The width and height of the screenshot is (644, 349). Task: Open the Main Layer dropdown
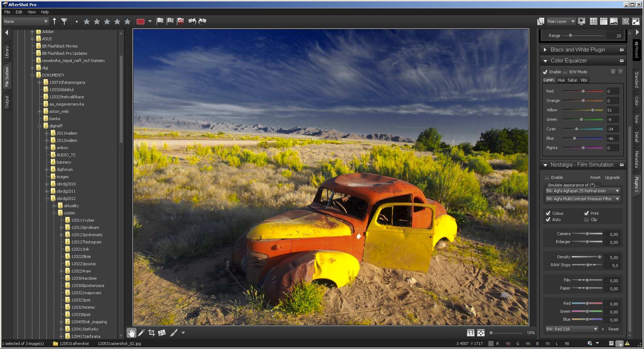coord(561,21)
